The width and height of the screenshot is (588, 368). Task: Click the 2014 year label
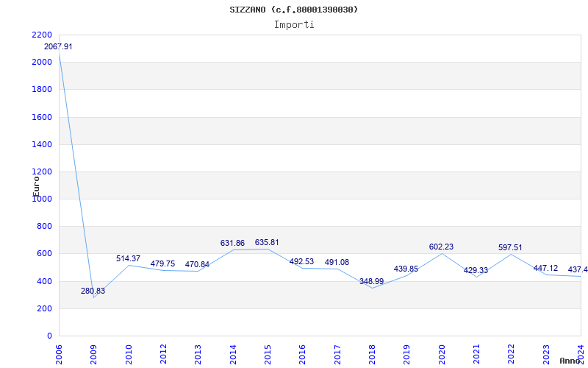[x=233, y=355]
